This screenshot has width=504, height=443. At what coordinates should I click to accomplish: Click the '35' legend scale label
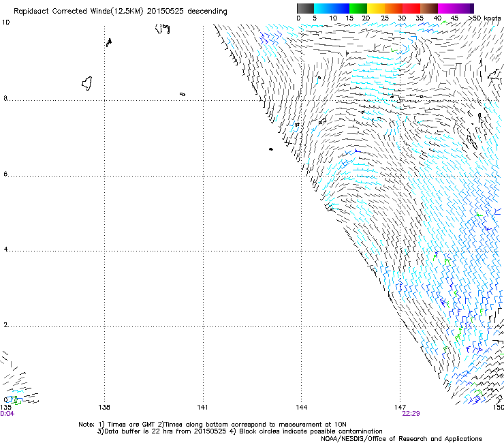pos(420,18)
